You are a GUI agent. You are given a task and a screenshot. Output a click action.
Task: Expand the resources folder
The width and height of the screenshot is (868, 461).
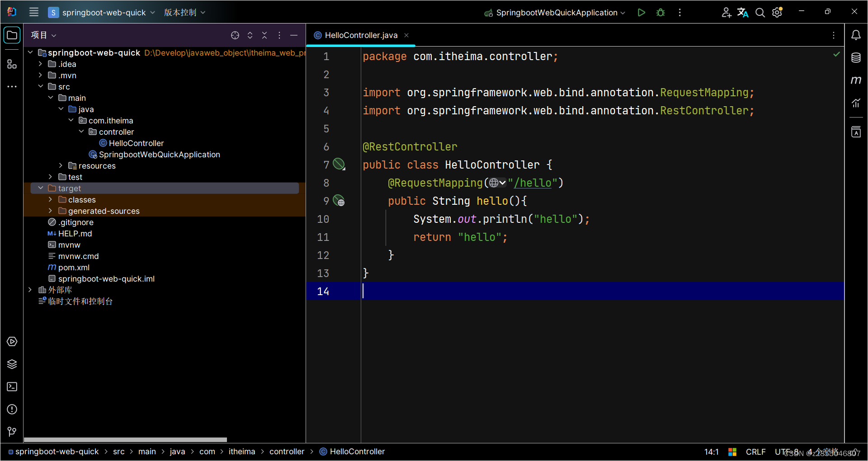pyautogui.click(x=61, y=165)
